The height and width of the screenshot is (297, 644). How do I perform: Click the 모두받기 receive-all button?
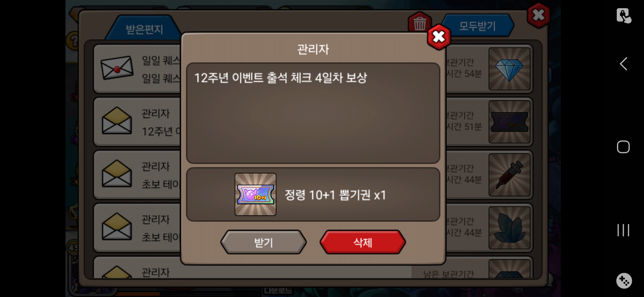click(477, 26)
